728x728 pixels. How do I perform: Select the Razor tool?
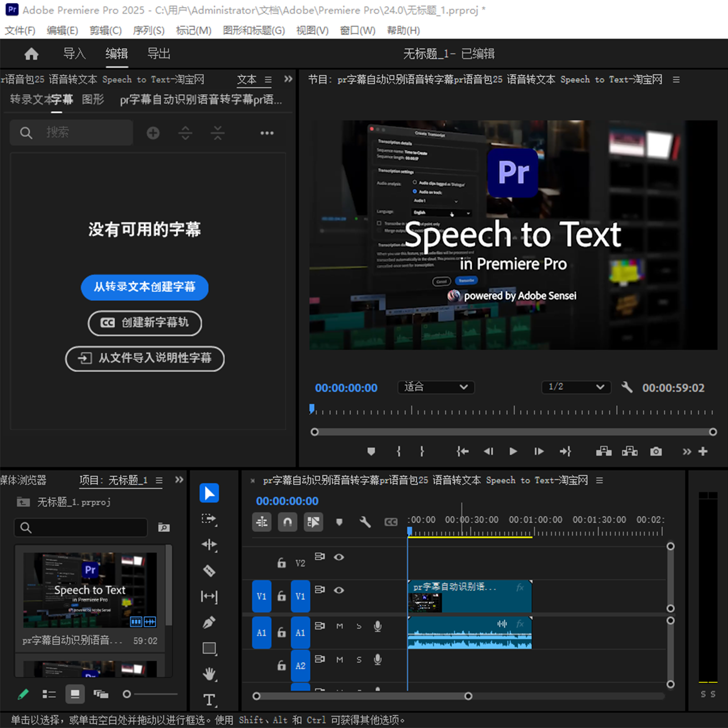209,571
